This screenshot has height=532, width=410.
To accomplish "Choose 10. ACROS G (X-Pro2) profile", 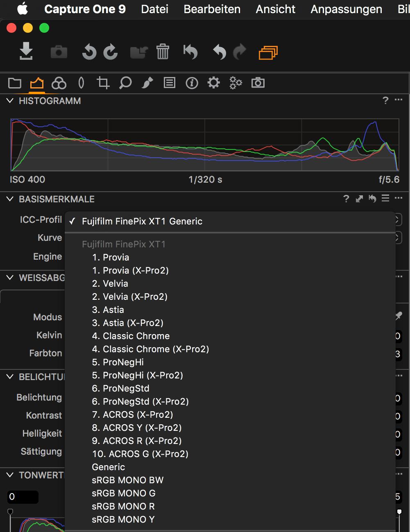I will coord(230,454).
